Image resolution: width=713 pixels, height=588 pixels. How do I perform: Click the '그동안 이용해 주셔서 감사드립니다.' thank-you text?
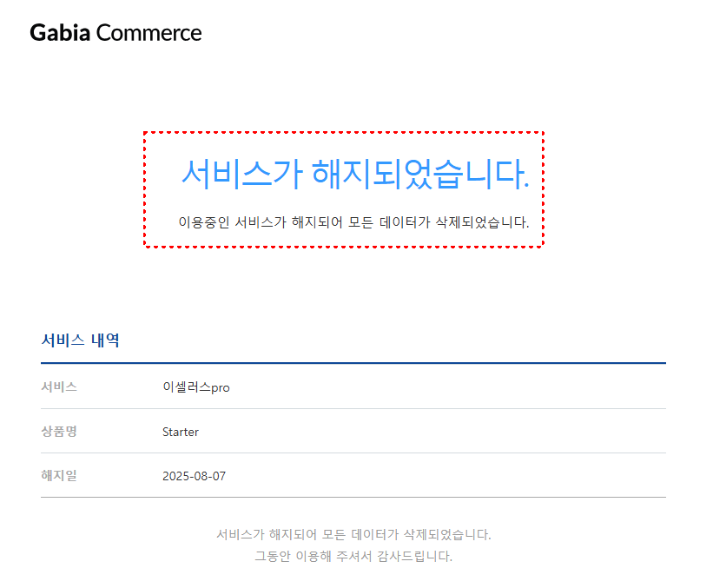tap(353, 556)
